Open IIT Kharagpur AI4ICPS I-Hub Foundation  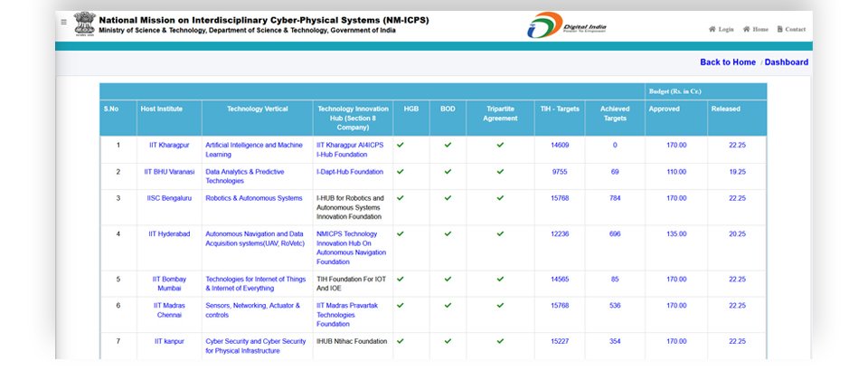pyautogui.click(x=350, y=149)
